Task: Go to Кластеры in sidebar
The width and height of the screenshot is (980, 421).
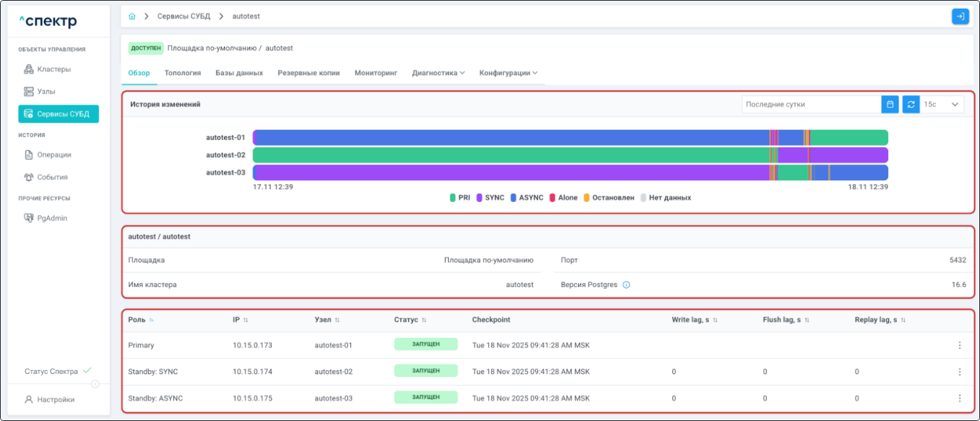Action: [54, 69]
